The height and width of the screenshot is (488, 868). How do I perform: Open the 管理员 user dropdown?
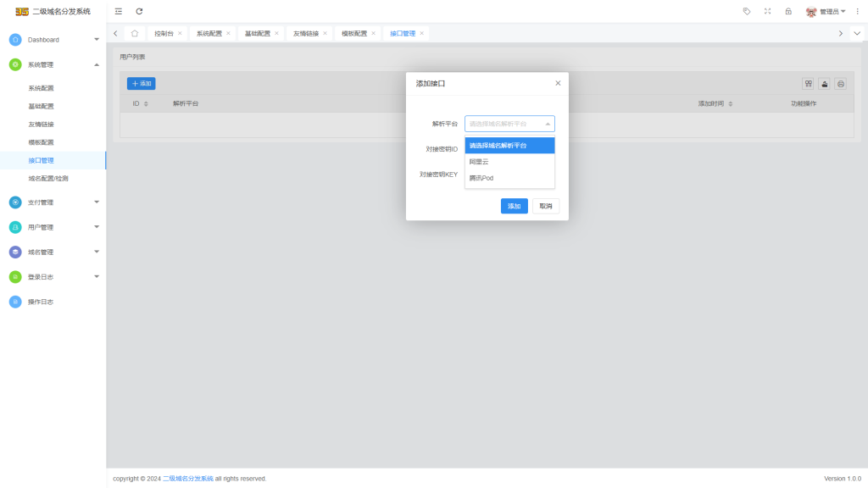point(827,11)
